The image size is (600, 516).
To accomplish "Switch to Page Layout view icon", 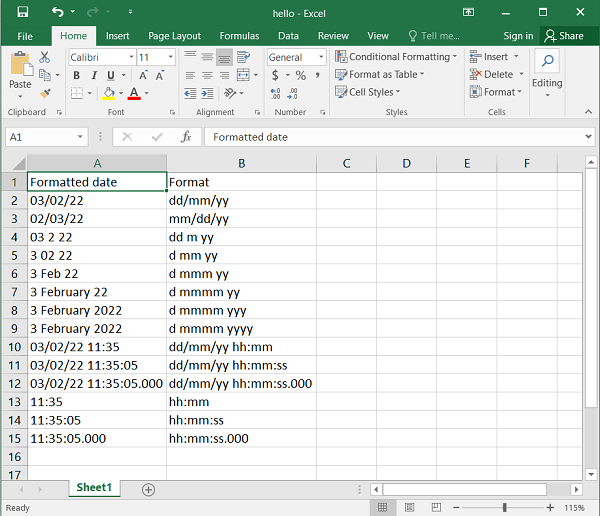I will [408, 507].
